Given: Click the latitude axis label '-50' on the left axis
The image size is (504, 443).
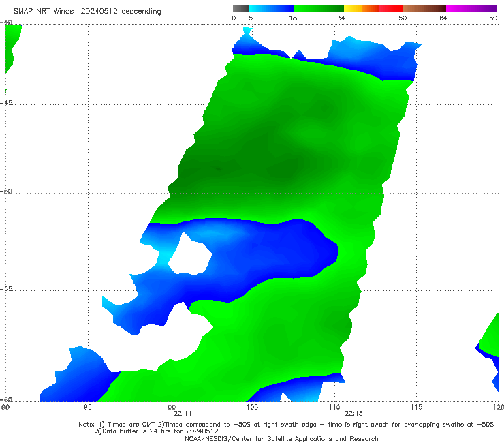Looking at the screenshot, I should click(x=6, y=191).
